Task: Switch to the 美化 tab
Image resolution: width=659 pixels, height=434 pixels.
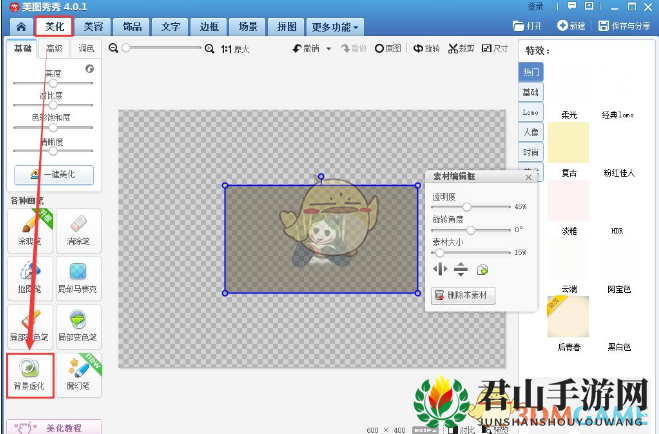Action: (x=54, y=27)
